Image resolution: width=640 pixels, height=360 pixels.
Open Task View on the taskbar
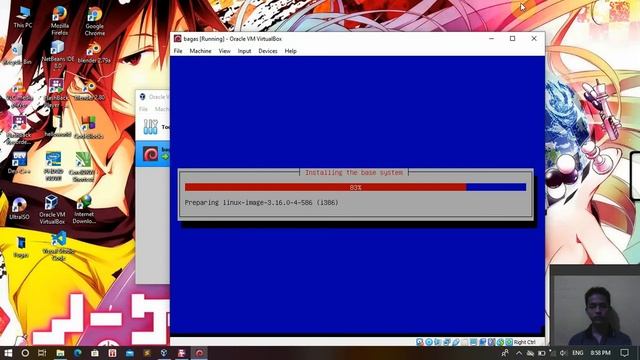[42, 353]
